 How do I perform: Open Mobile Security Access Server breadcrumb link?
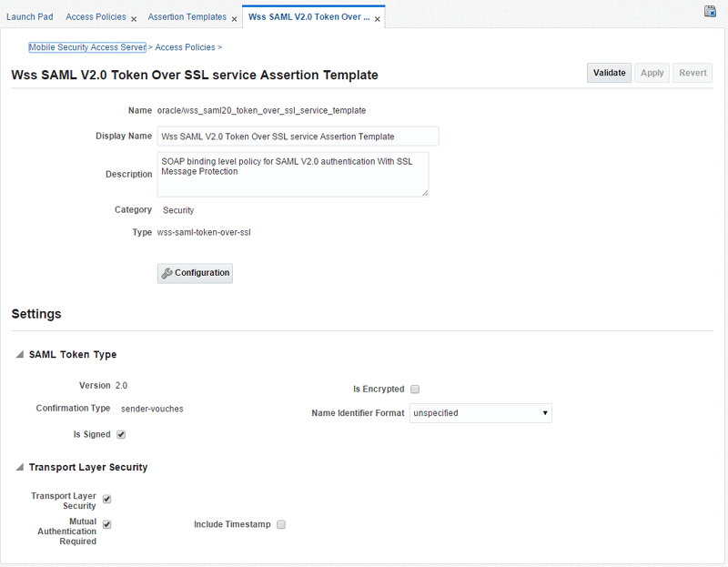pyautogui.click(x=87, y=47)
